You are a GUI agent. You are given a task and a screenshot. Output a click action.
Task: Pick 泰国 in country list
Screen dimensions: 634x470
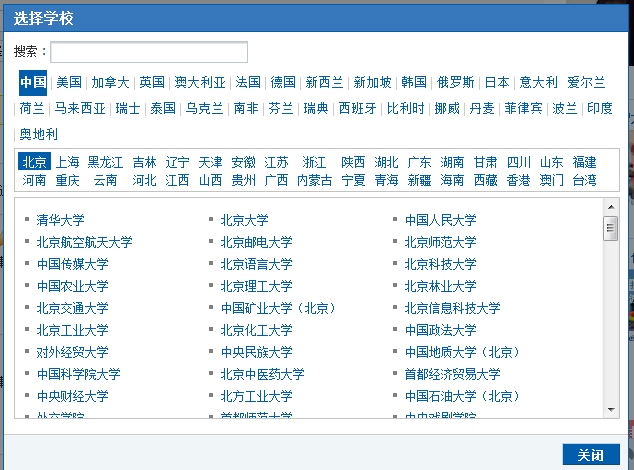pyautogui.click(x=163, y=108)
